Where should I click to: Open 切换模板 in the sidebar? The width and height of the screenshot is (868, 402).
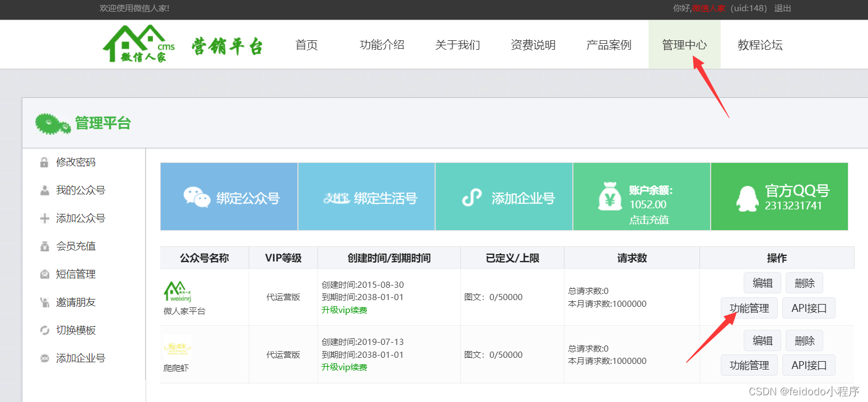click(76, 330)
